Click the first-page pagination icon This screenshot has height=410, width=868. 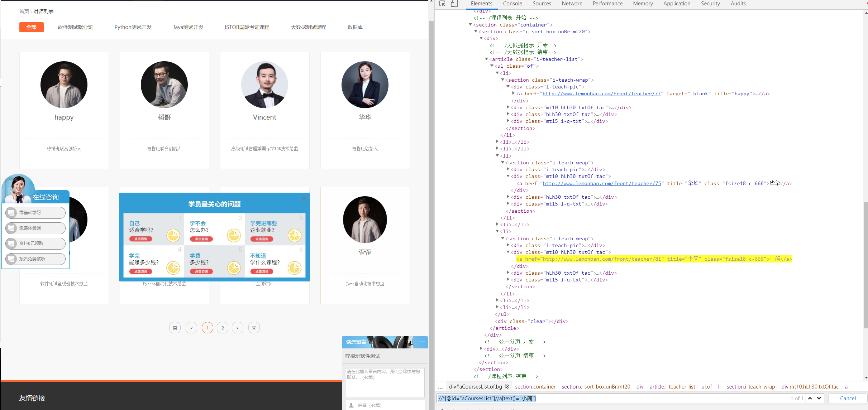[175, 328]
